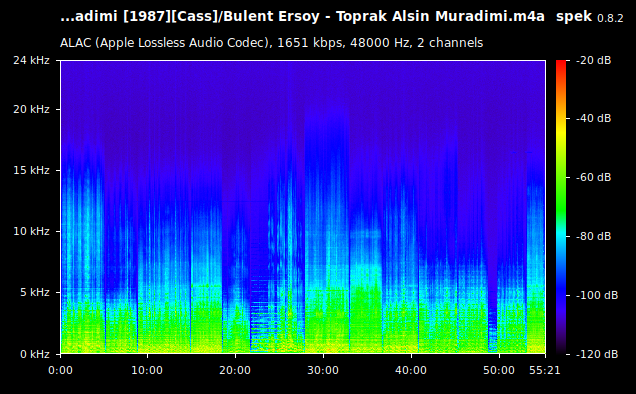Click the version number 0.8.2
Viewport: 636px width, 394px height.
(x=610, y=18)
